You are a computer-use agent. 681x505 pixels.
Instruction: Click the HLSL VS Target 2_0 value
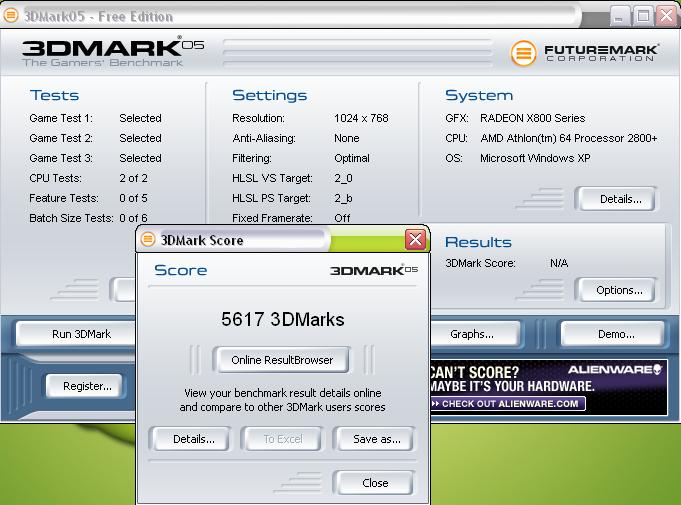point(343,178)
